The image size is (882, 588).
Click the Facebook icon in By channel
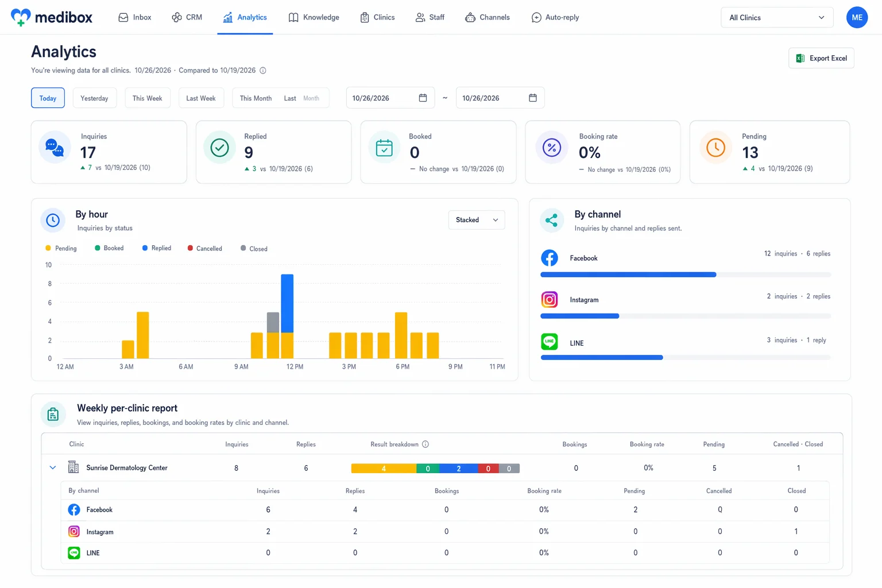point(550,258)
